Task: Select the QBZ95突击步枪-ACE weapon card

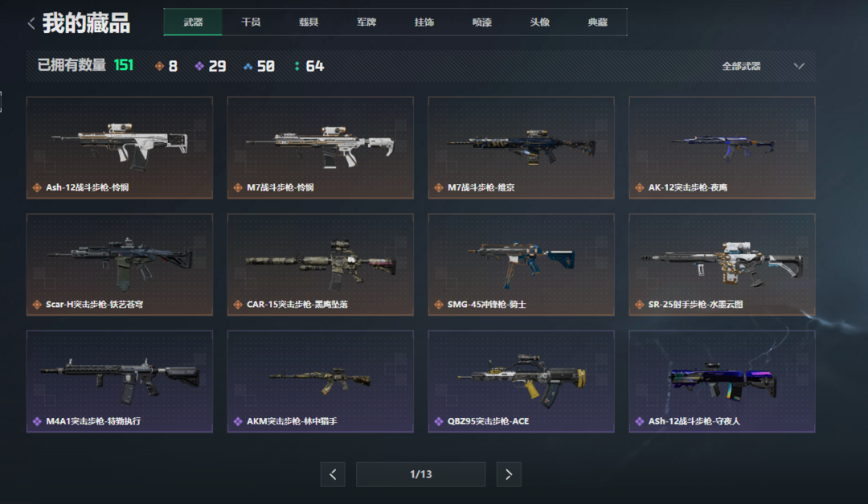Action: click(521, 382)
